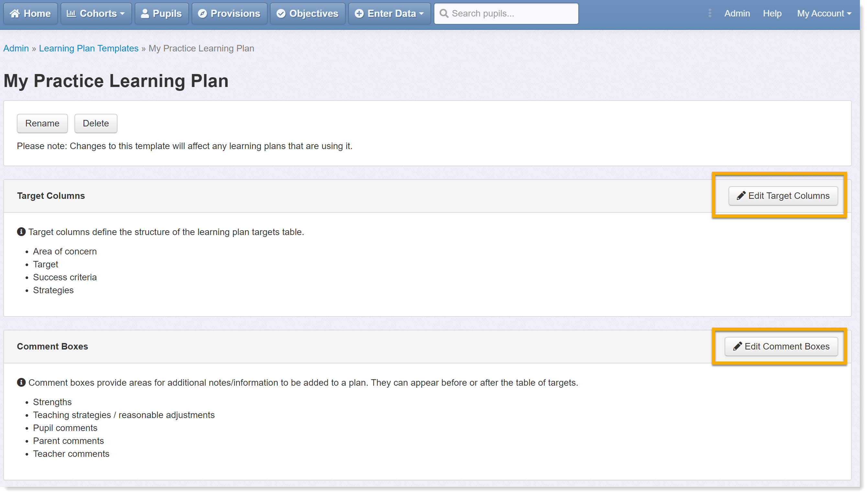
Task: Rename this learning plan template
Action: (x=42, y=124)
